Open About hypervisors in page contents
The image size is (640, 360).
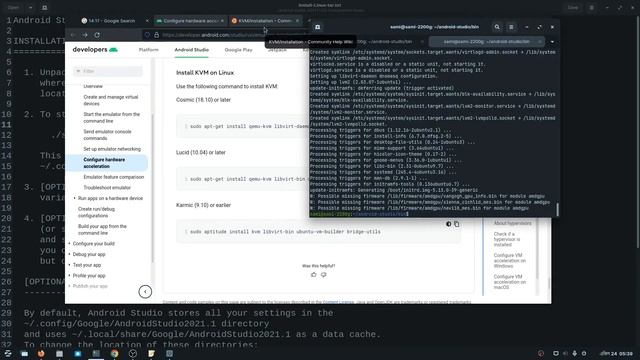(x=512, y=223)
